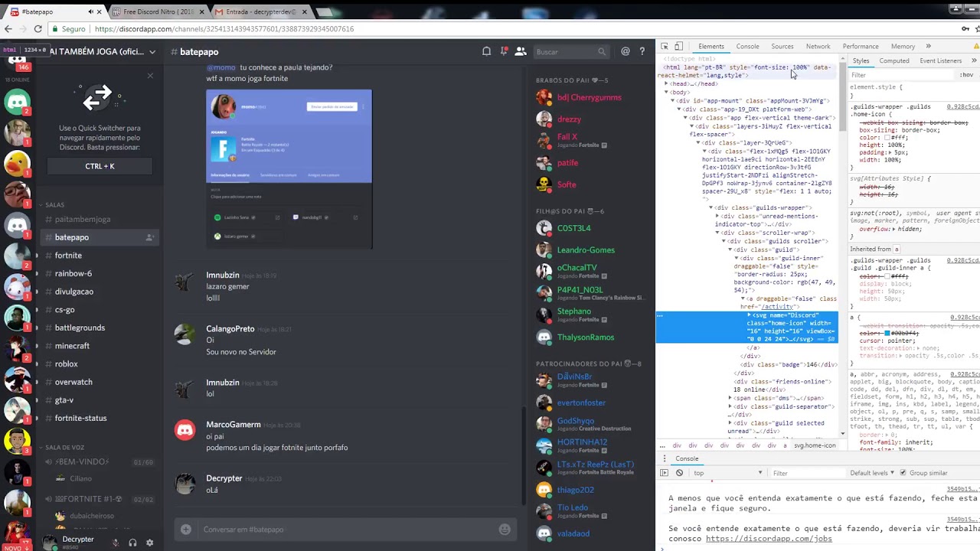The height and width of the screenshot is (551, 980).
Task: Collapse the SALAS channel category
Action: coord(54,205)
